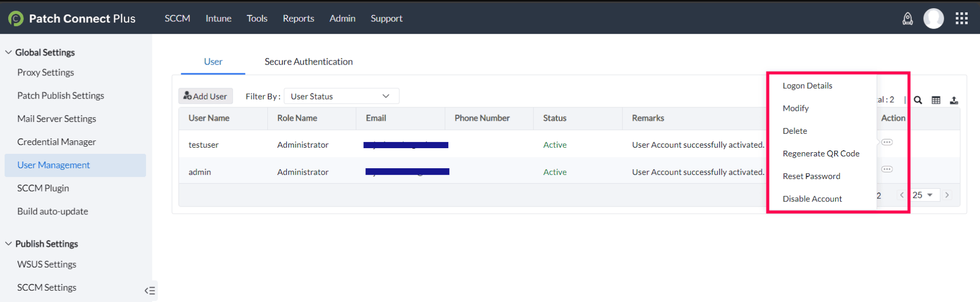The width and height of the screenshot is (980, 302).
Task: Open the User Status filter dropdown
Action: 341,96
